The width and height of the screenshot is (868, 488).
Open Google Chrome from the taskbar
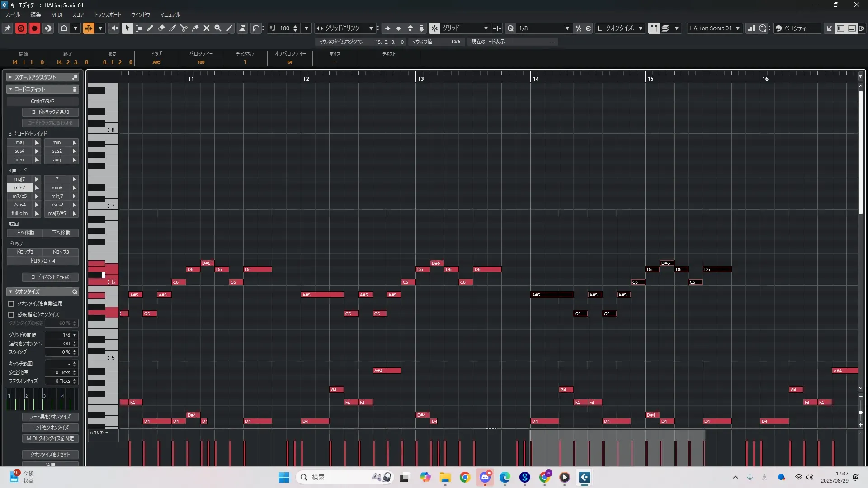465,477
